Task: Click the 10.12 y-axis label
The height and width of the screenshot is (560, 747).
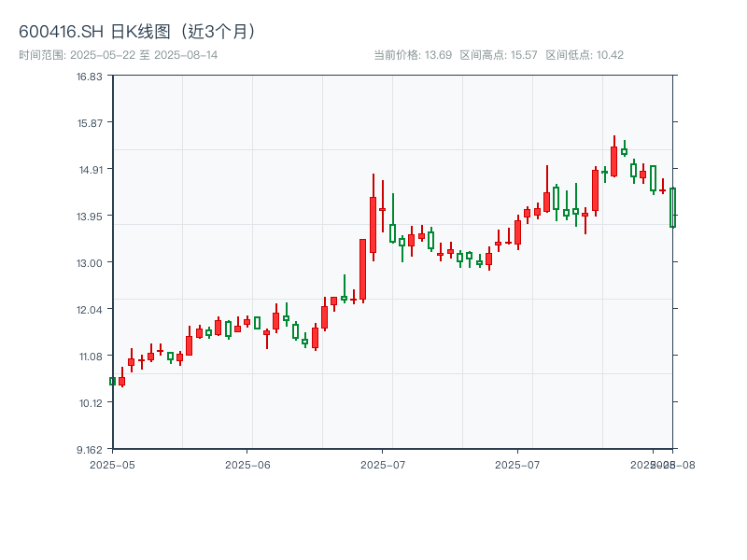Action: point(91,403)
